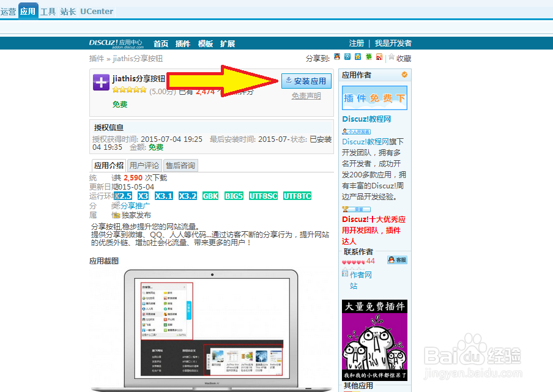Image resolution: width=553 pixels, height=392 pixels.
Task: Click the 已安装 status text
Action: (321, 139)
